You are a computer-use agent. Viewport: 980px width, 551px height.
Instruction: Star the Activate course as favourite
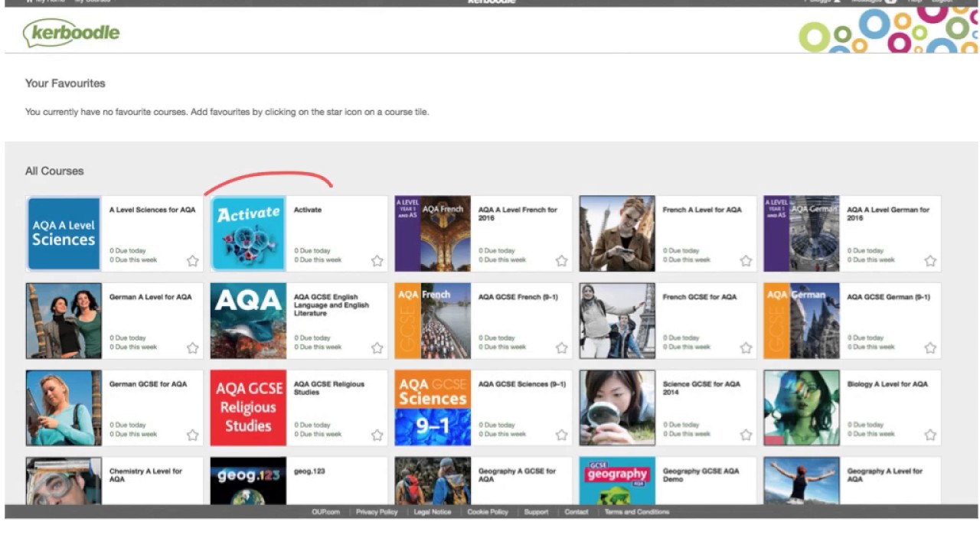click(377, 261)
